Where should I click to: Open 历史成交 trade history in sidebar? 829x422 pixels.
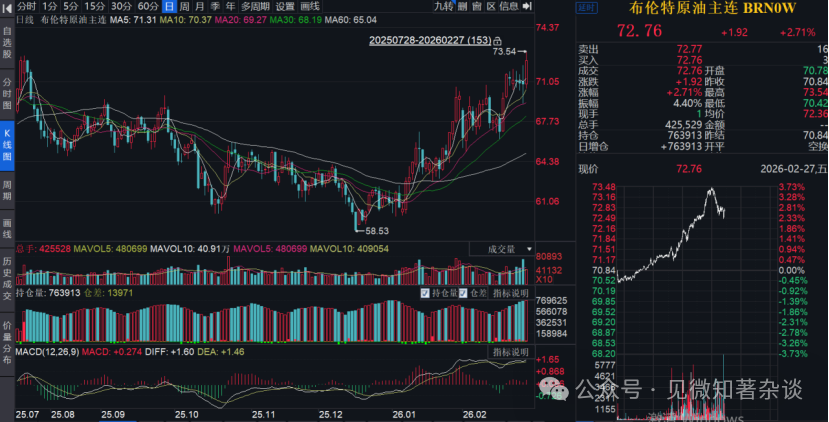coord(7,277)
